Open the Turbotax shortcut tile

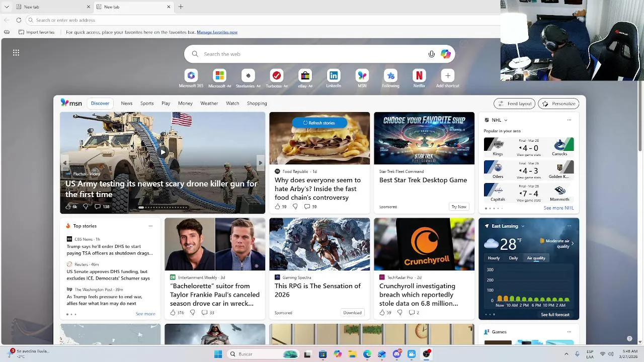point(276,75)
